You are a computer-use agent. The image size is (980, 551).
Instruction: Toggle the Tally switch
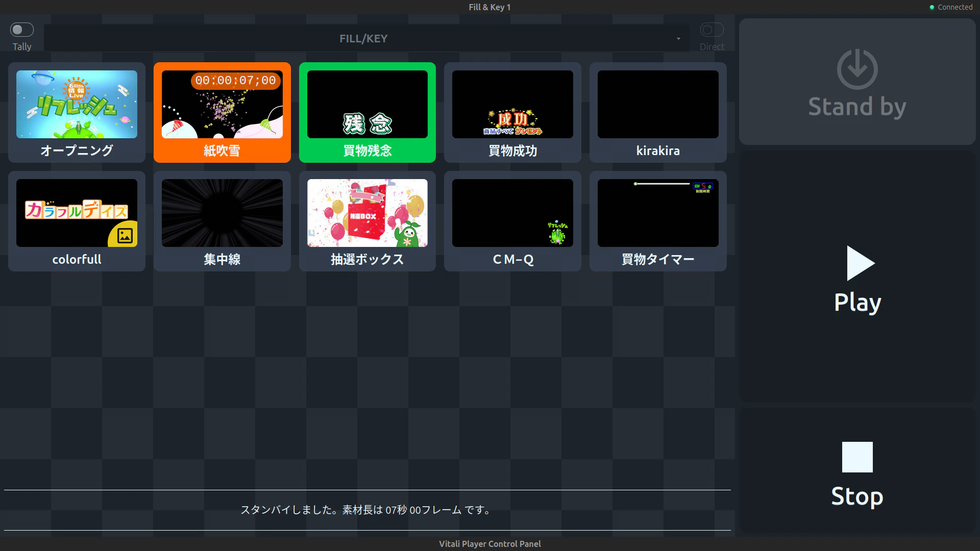(21, 30)
